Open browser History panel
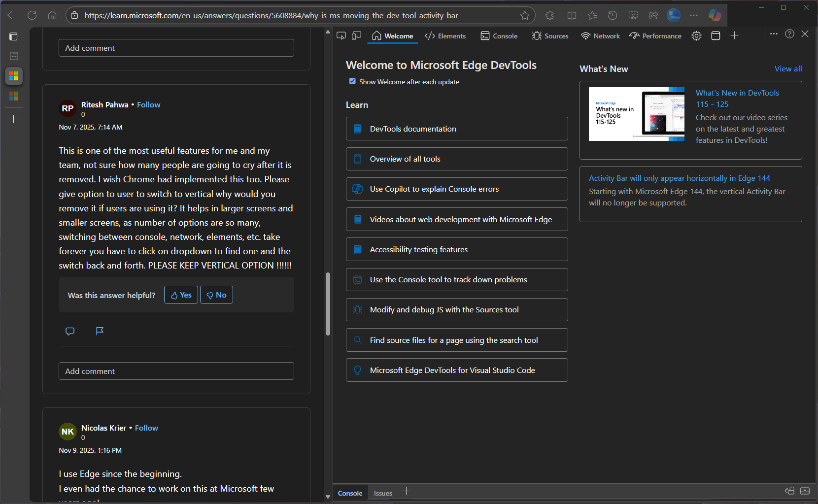The height and width of the screenshot is (504, 818). pyautogui.click(x=613, y=15)
